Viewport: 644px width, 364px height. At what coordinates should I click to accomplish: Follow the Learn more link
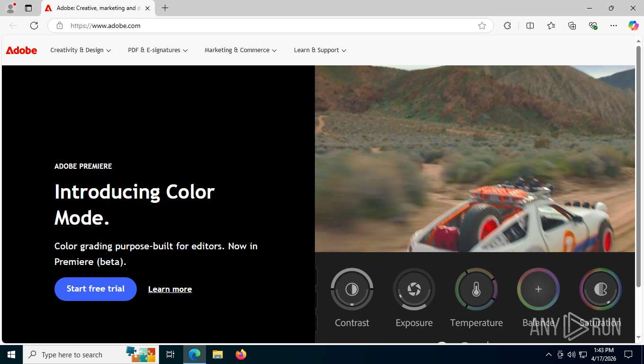(170, 289)
